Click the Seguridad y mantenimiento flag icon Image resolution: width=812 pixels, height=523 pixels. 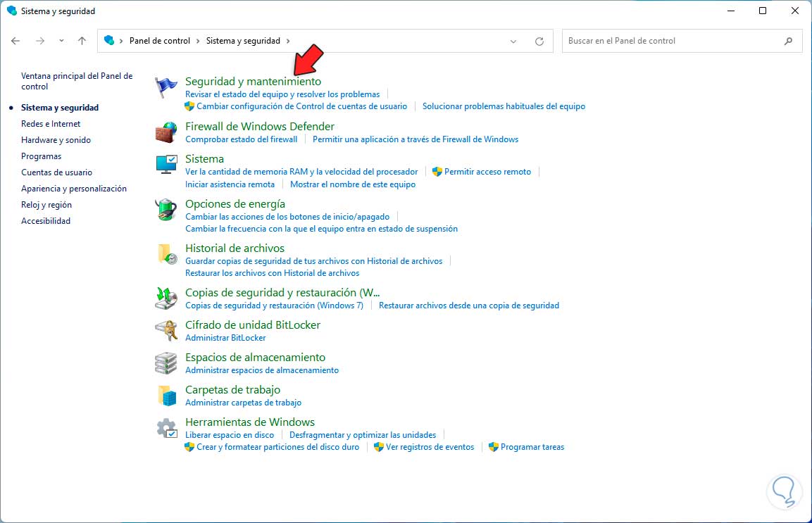pyautogui.click(x=165, y=87)
